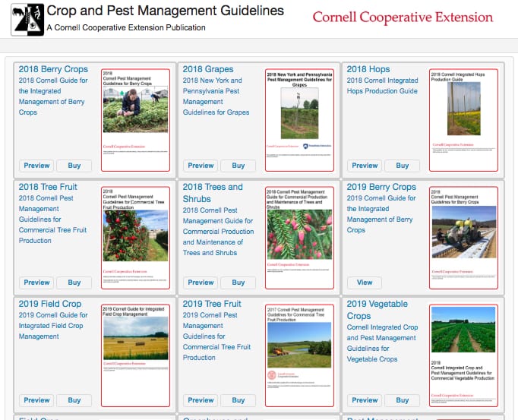Open the 2019 Berry Crops title link
Screen dimensions: 518x420
click(381, 187)
